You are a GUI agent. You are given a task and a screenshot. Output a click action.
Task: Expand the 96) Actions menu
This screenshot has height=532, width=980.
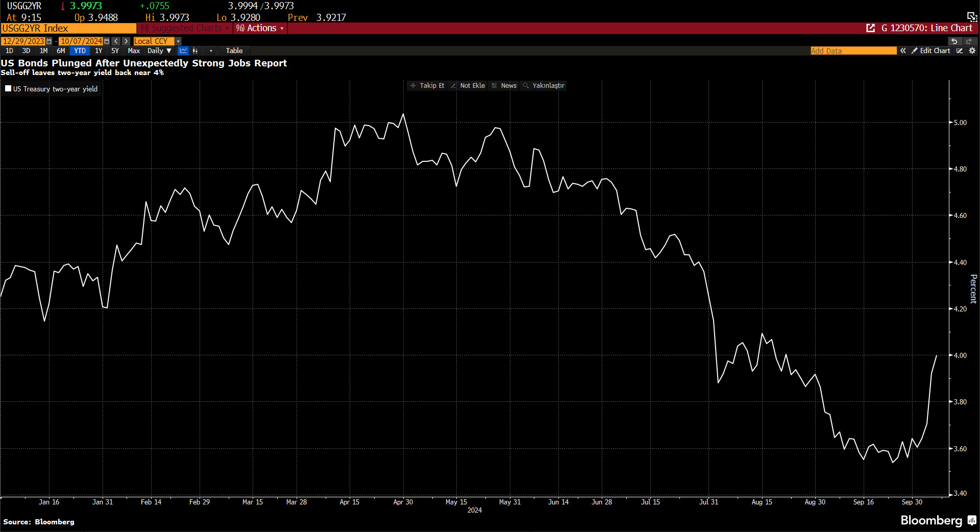260,28
